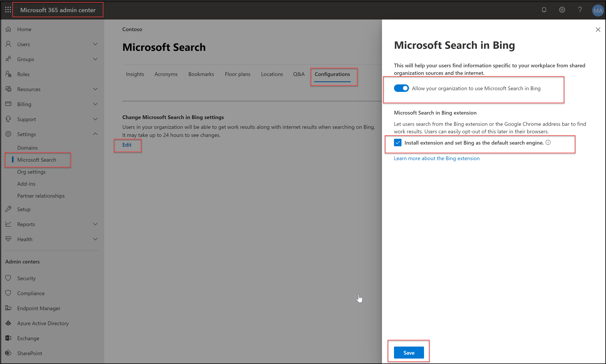The height and width of the screenshot is (364, 606).
Task: Uncheck Install extension and set Bing default
Action: tap(398, 143)
